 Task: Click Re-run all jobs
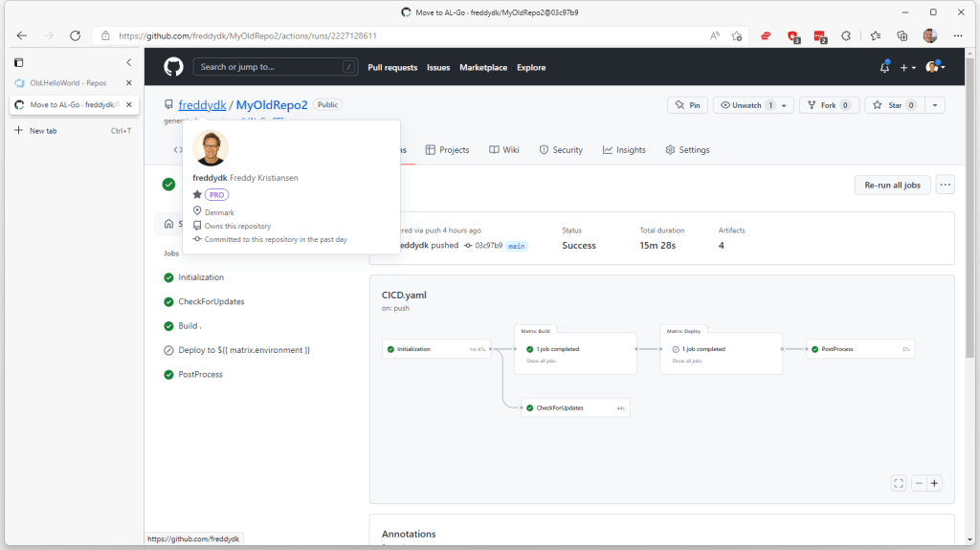(x=893, y=185)
